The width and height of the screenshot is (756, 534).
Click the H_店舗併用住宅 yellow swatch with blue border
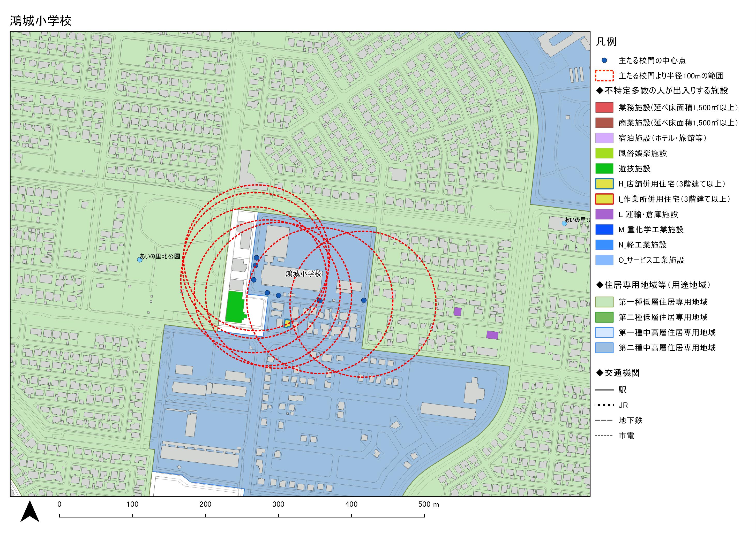point(604,184)
